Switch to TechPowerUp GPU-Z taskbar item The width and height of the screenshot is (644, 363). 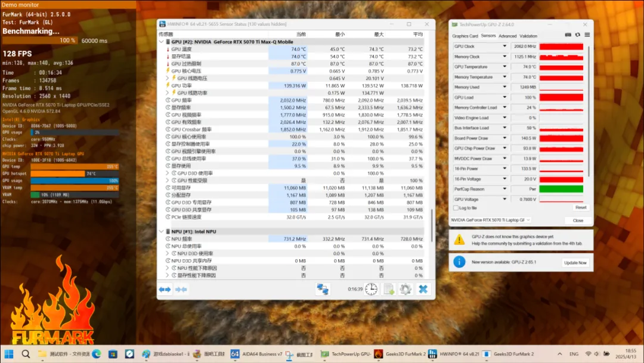pos(346,354)
